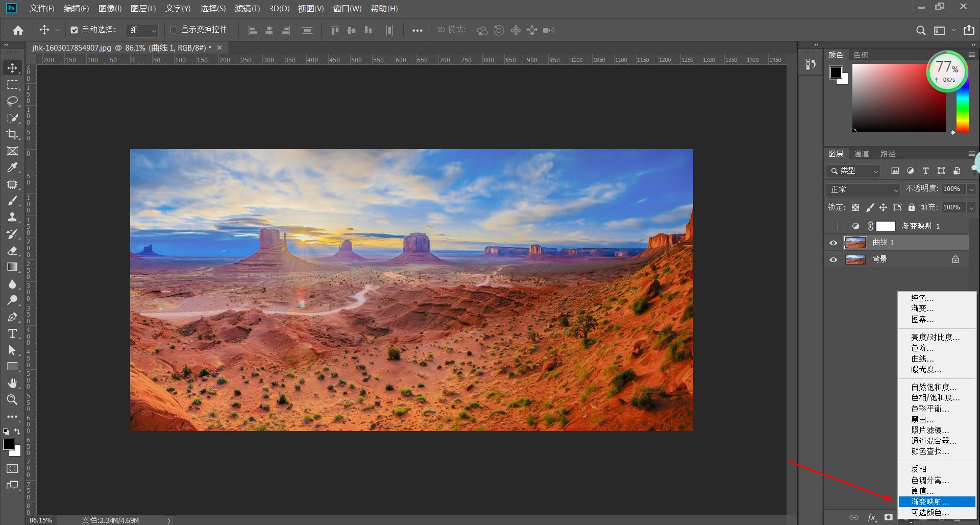Viewport: 980px width, 525px height.
Task: Activate the Zoom tool in toolbar
Action: click(x=12, y=400)
